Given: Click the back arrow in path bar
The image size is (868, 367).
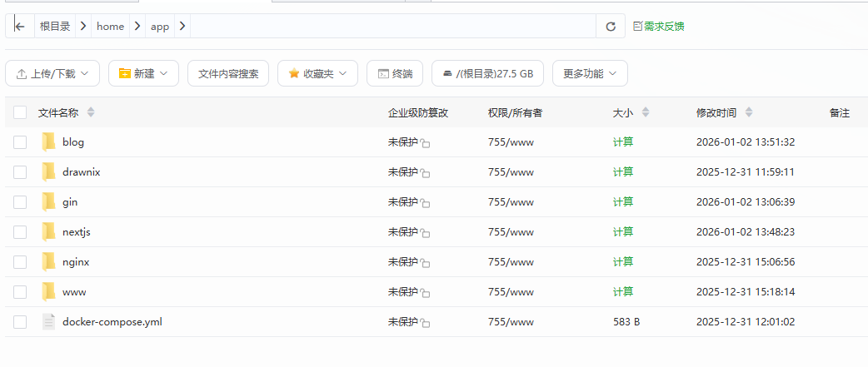Looking at the screenshot, I should tap(20, 27).
